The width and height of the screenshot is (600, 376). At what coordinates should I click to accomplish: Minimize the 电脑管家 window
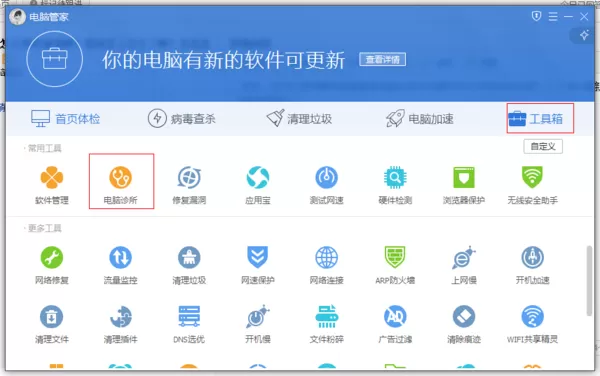tap(568, 16)
